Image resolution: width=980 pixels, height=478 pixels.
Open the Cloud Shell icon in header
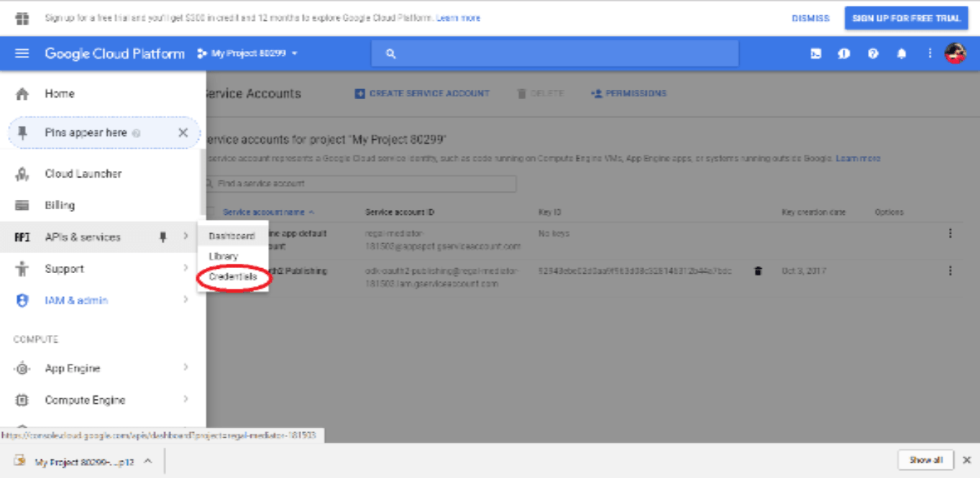pos(816,53)
